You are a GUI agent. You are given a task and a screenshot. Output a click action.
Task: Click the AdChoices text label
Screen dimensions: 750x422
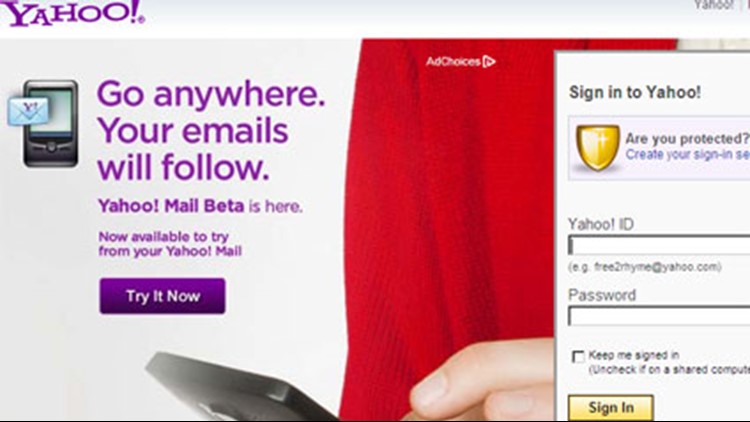(x=453, y=62)
